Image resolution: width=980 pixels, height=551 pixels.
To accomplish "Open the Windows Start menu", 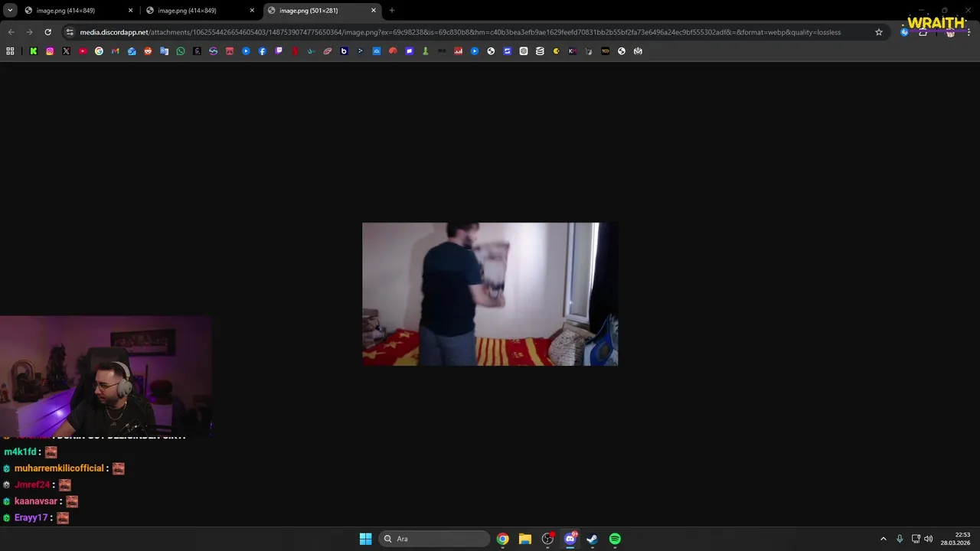I will tap(365, 539).
